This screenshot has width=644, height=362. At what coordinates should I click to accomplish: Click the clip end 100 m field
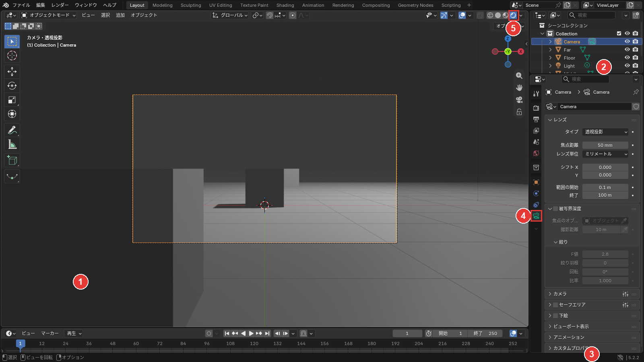tap(605, 195)
